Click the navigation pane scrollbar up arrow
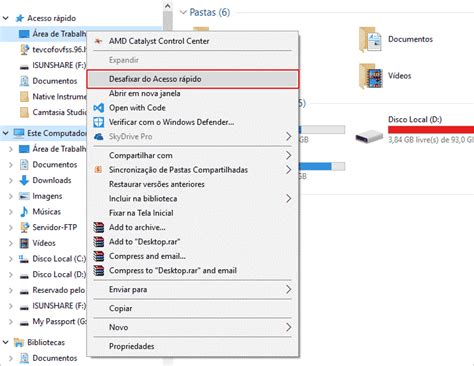Screen dimensions: 474x366 [168, 6]
